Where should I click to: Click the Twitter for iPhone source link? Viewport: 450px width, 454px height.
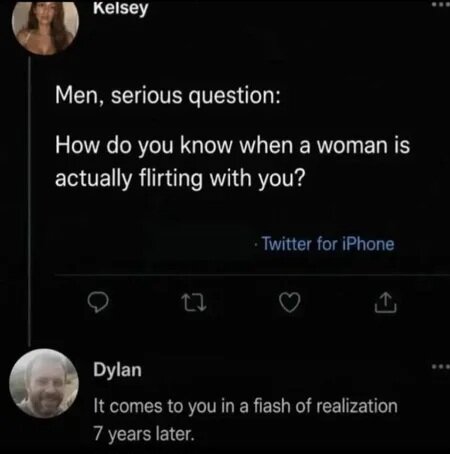point(328,244)
